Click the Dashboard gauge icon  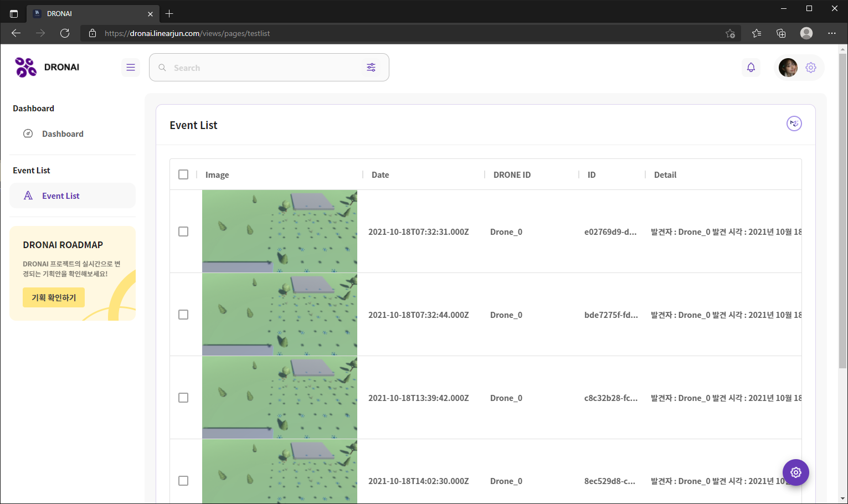click(x=28, y=133)
